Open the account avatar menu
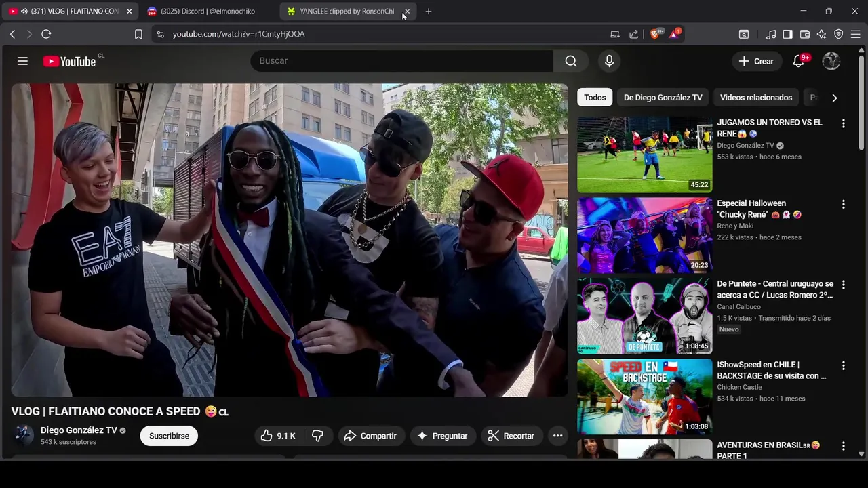 coord(831,61)
